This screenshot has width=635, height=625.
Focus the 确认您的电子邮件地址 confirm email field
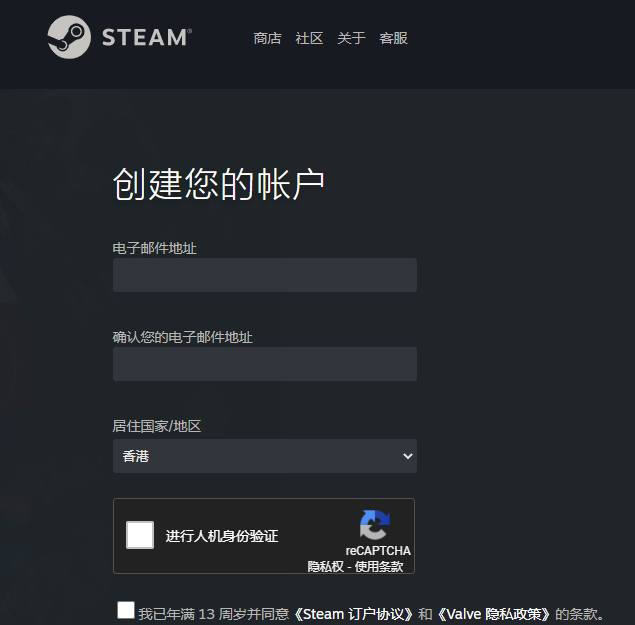(265, 364)
